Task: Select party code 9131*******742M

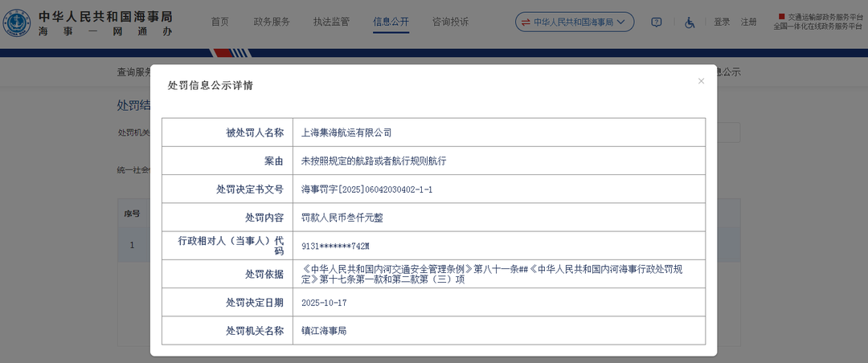Action: click(x=335, y=247)
